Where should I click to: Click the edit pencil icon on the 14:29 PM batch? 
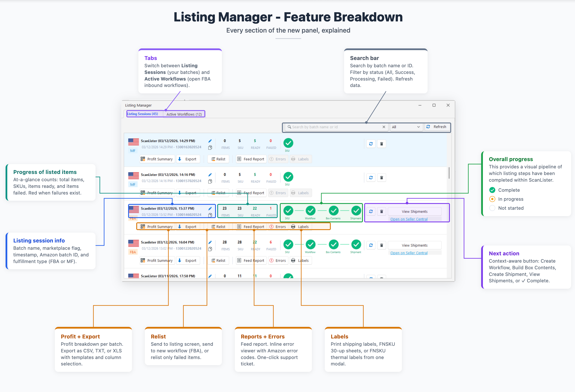[x=210, y=141]
